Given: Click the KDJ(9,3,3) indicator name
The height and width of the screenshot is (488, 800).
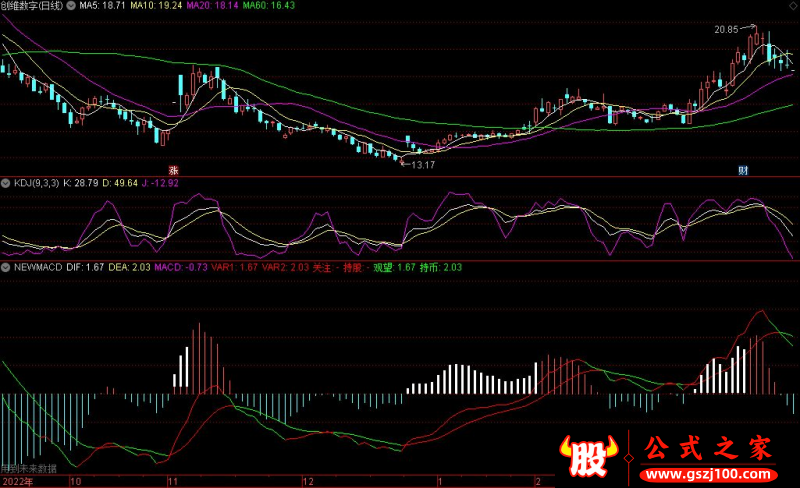Looking at the screenshot, I should point(34,184).
